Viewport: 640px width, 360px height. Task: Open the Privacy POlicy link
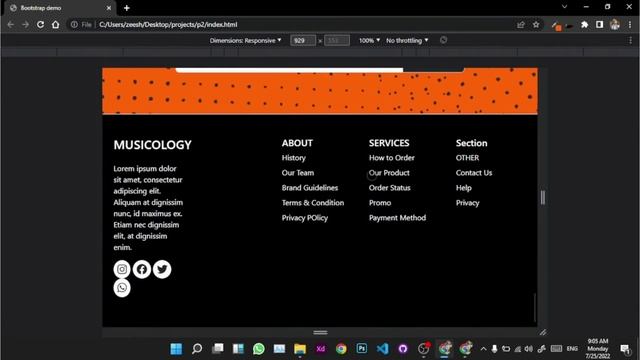click(x=304, y=218)
